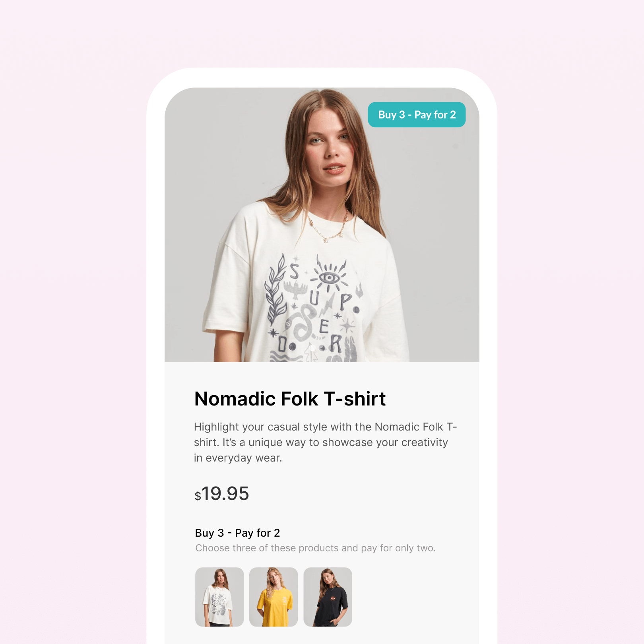
Task: Click the model's face in the product photo
Action: pos(329,149)
